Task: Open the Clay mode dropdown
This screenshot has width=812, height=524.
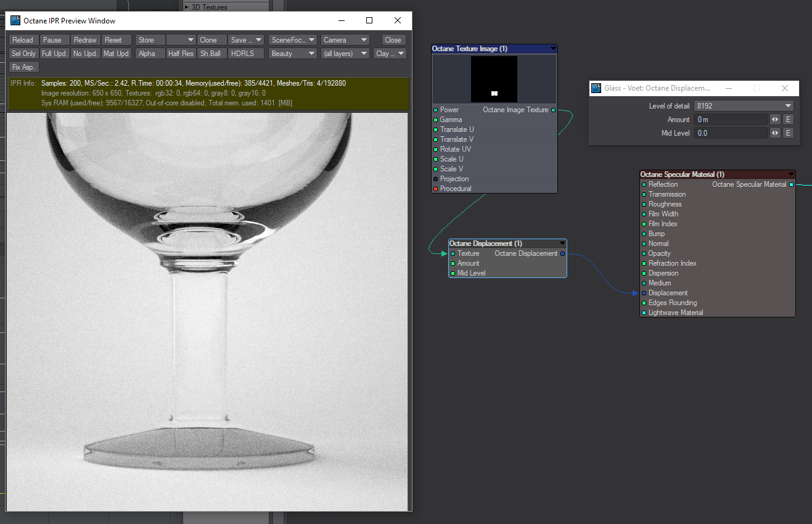Action: point(390,54)
